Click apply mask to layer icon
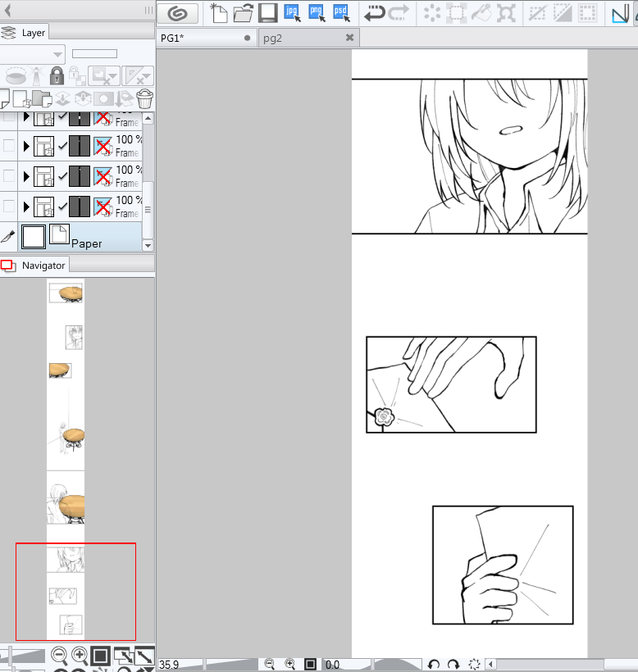 (x=125, y=99)
